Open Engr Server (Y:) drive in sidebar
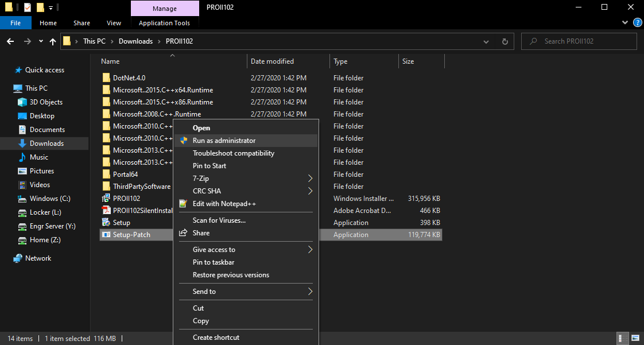The height and width of the screenshot is (345, 644). click(52, 226)
